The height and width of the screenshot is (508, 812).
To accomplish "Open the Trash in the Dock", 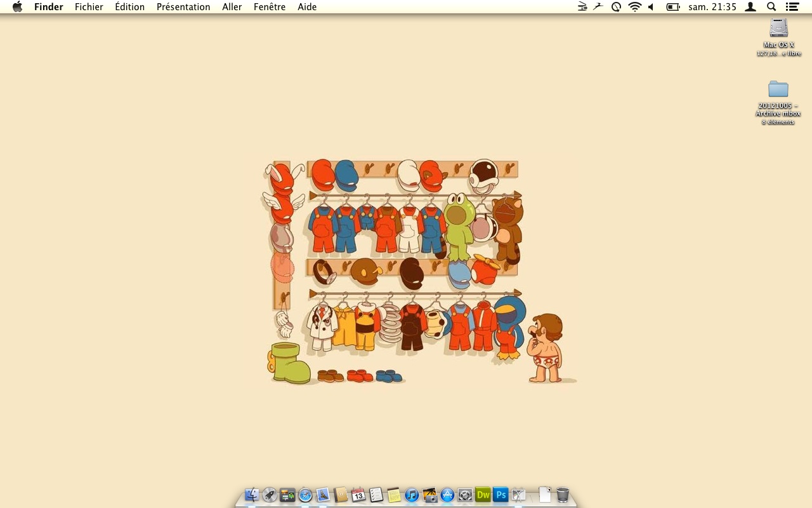I will pyautogui.click(x=563, y=495).
